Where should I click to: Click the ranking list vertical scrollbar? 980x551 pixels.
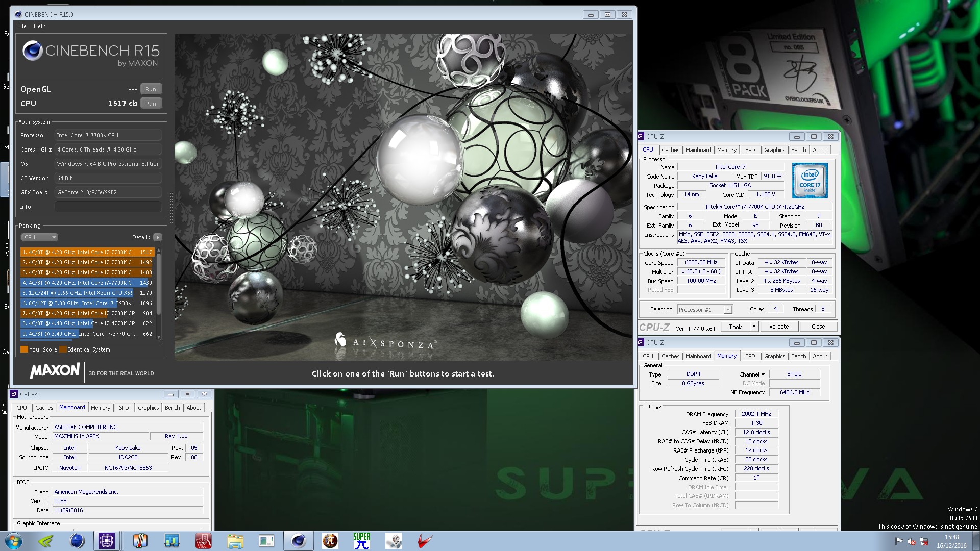click(159, 284)
